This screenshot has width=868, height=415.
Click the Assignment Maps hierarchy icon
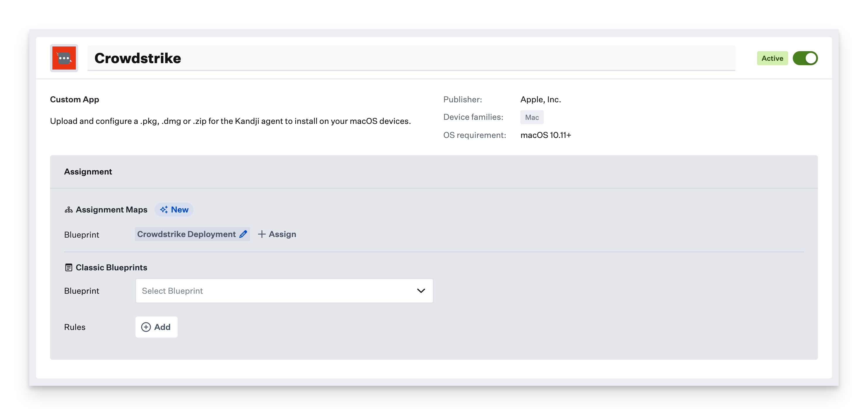coord(68,210)
